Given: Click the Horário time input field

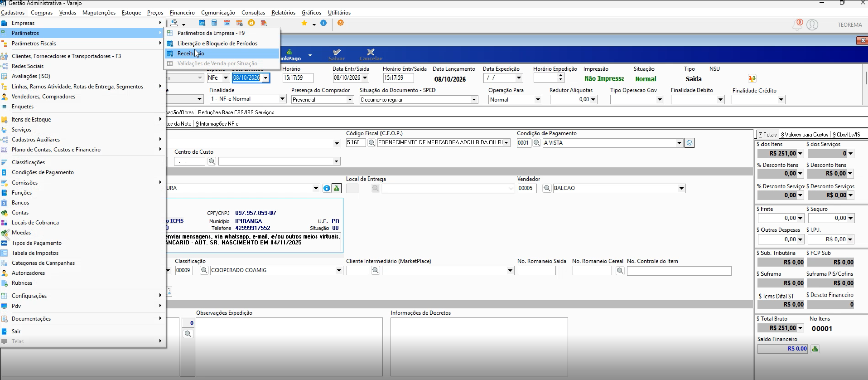Looking at the screenshot, I should 298,78.
